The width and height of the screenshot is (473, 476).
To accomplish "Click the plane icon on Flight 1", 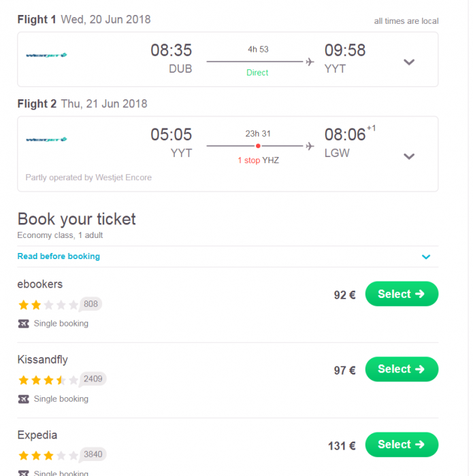I will tap(310, 62).
